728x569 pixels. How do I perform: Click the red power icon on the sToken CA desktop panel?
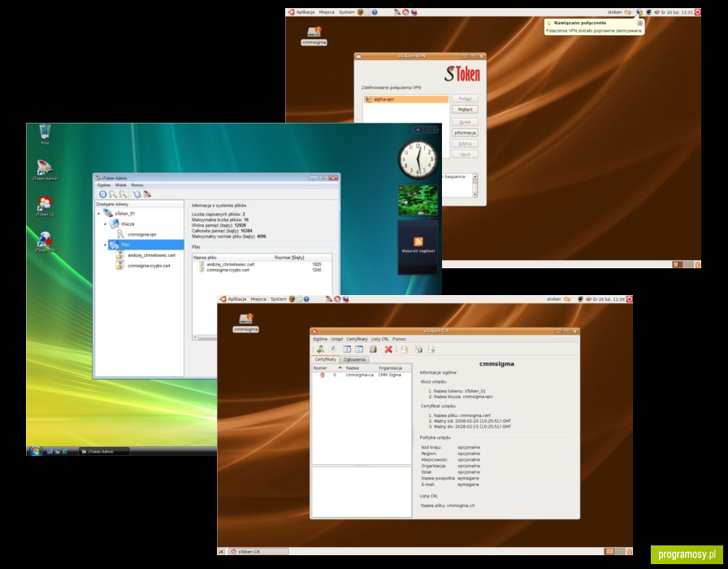629,299
